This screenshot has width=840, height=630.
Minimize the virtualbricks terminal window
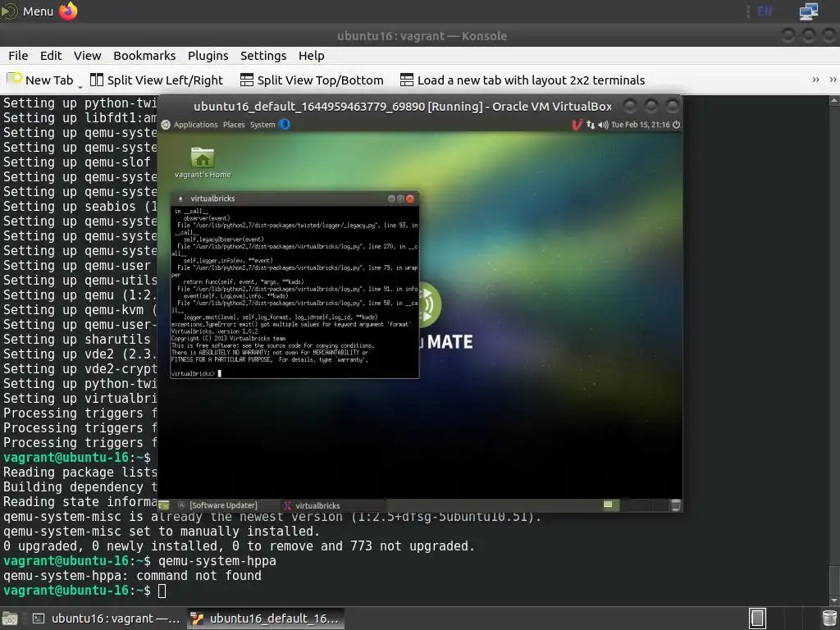click(391, 199)
